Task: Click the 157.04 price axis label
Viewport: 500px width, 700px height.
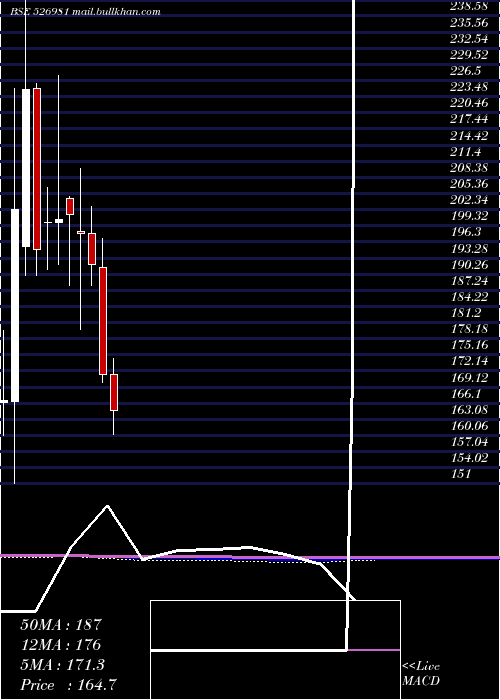Action: pyautogui.click(x=469, y=442)
